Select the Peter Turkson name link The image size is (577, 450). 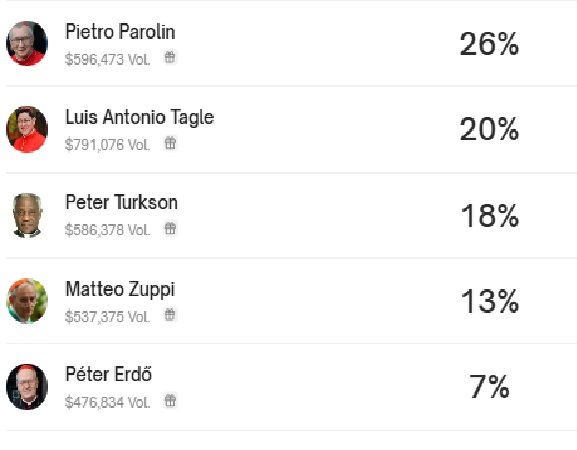pyautogui.click(x=121, y=202)
